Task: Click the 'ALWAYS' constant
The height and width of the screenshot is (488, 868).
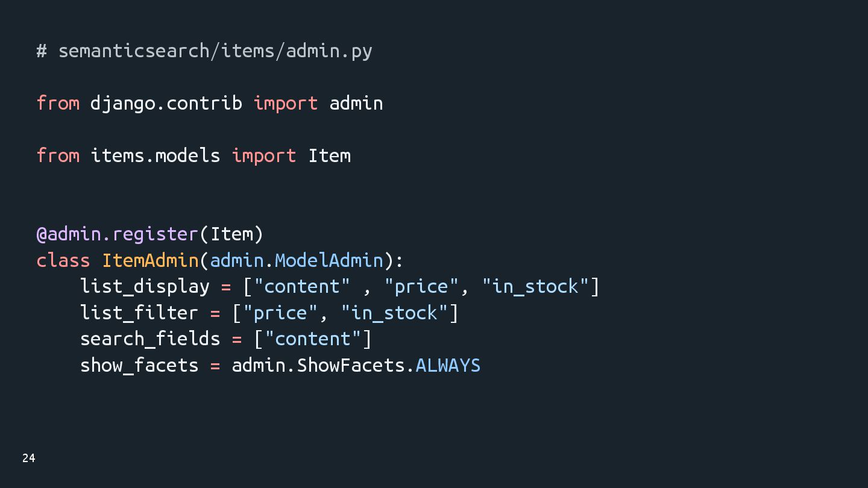Action: pyautogui.click(x=448, y=365)
